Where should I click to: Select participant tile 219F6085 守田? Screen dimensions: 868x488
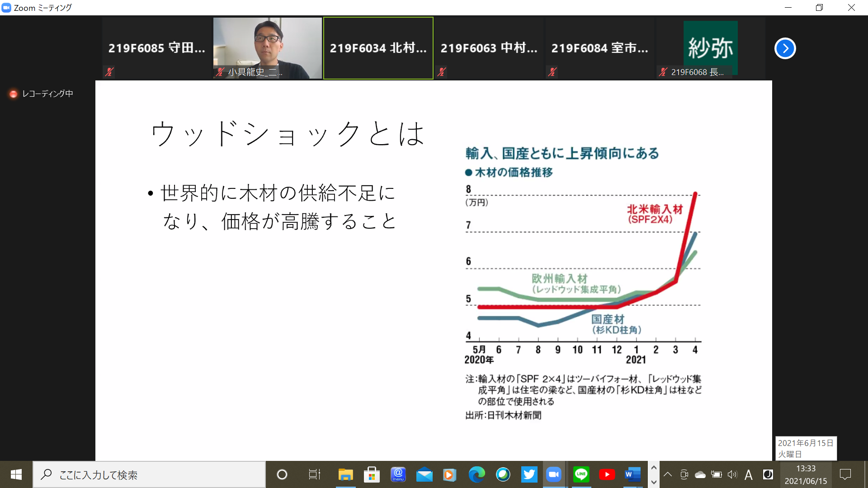coord(156,48)
